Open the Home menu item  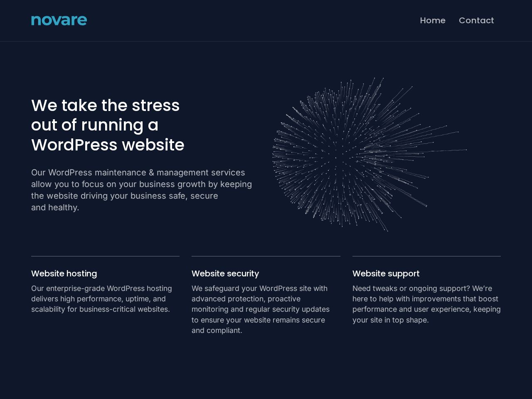(x=433, y=20)
